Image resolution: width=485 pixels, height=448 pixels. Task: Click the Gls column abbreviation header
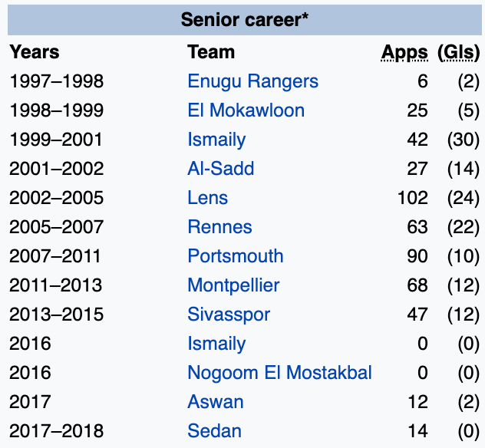pos(458,52)
